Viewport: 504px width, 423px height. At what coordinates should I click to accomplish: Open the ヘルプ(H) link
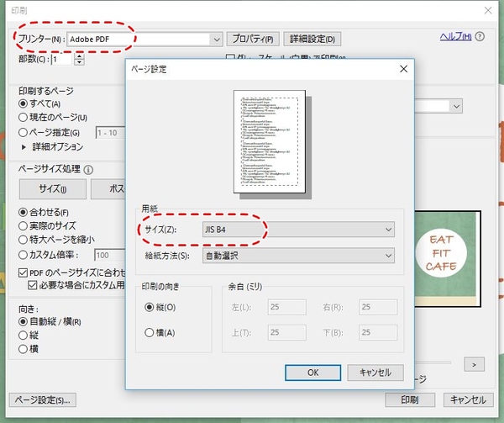pos(456,37)
